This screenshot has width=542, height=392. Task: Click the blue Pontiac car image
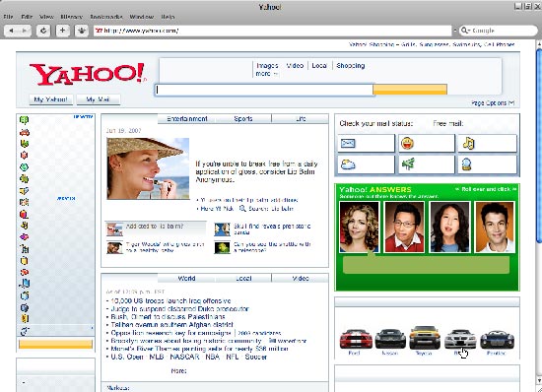(x=497, y=340)
